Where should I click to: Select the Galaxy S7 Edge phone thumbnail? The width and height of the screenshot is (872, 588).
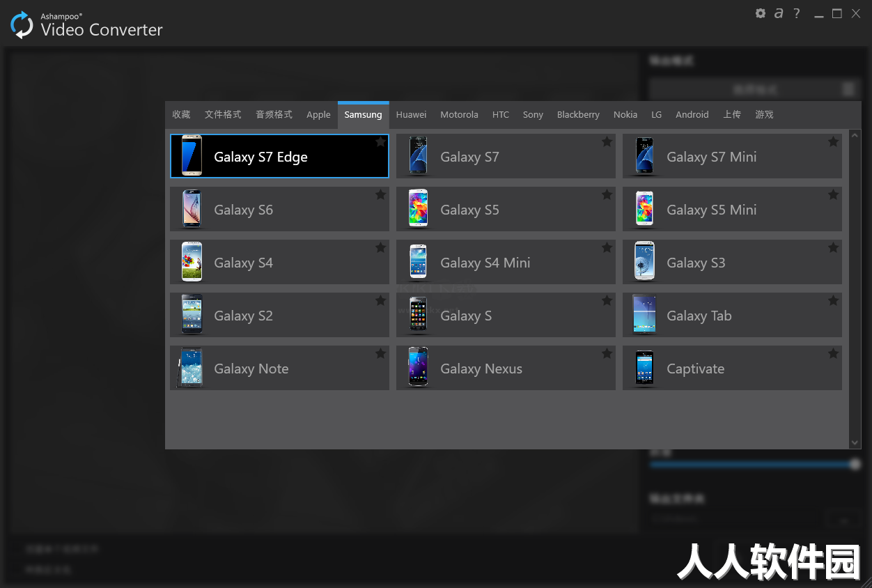(192, 156)
